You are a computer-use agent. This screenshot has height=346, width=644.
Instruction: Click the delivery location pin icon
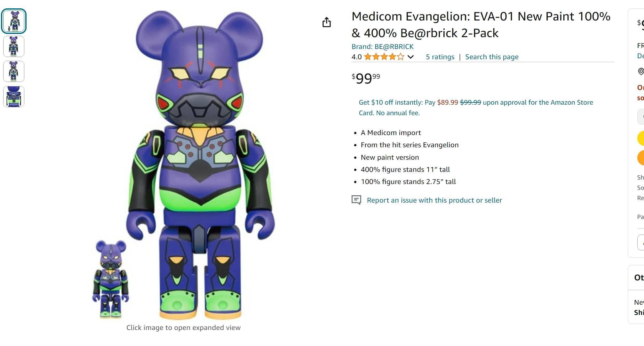coord(641,71)
